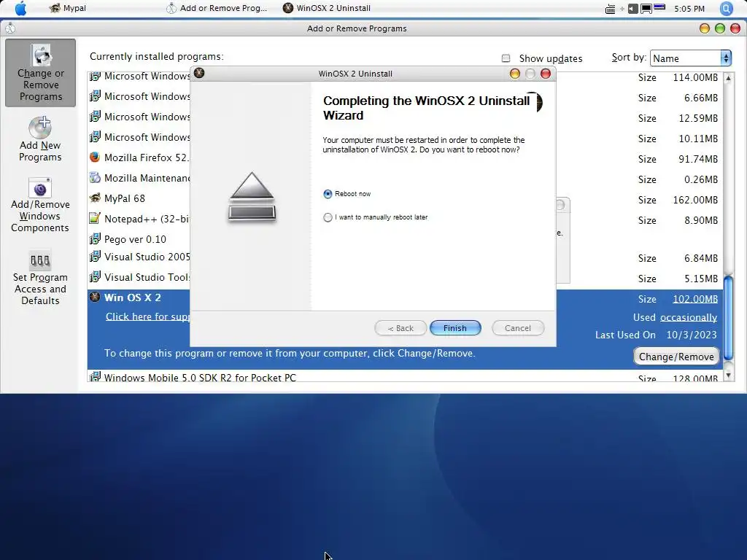Select the first Microsoft Windows entry icon
747x560 pixels.
[x=95, y=76]
